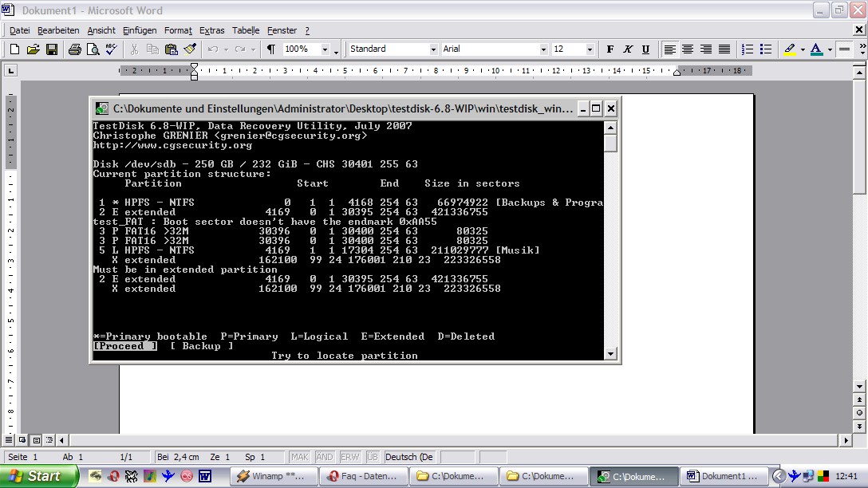868x488 pixels.
Task: Toggle bold (F) formatting
Action: [x=610, y=49]
